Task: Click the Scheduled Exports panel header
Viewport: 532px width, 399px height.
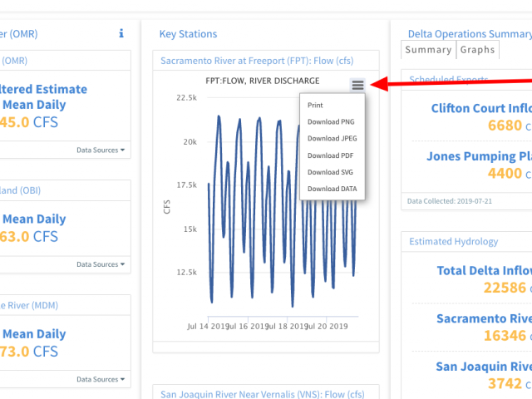Action: [x=449, y=80]
